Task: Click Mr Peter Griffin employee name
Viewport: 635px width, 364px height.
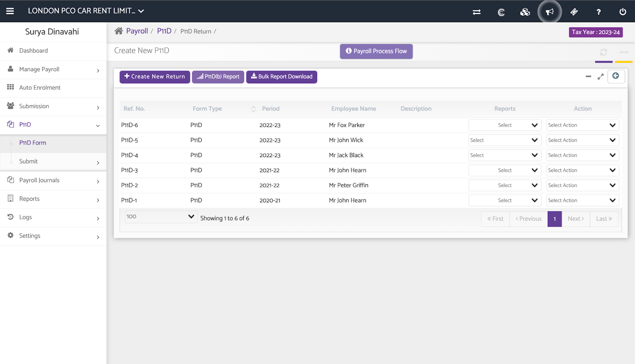Action: pos(348,185)
